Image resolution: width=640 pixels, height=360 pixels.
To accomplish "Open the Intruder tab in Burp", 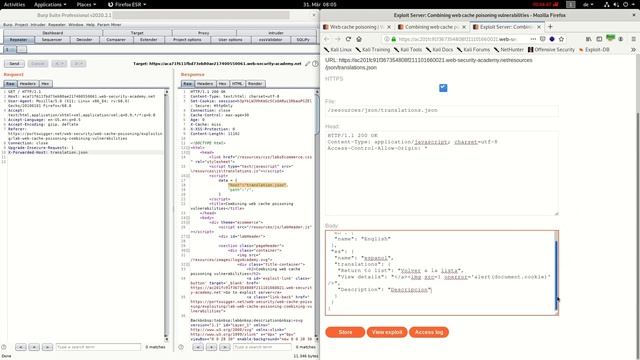I will [x=276, y=33].
